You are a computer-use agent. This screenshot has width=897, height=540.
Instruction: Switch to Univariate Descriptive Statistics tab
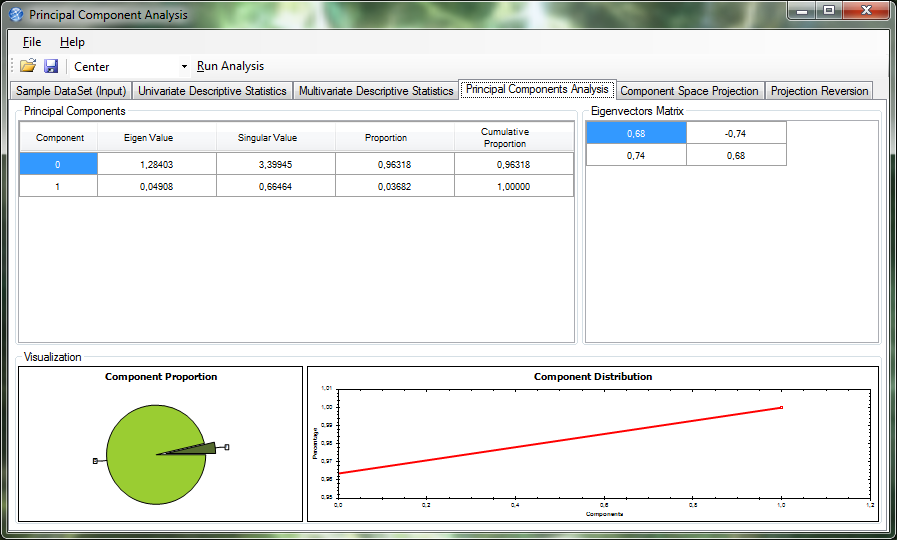pyautogui.click(x=212, y=90)
